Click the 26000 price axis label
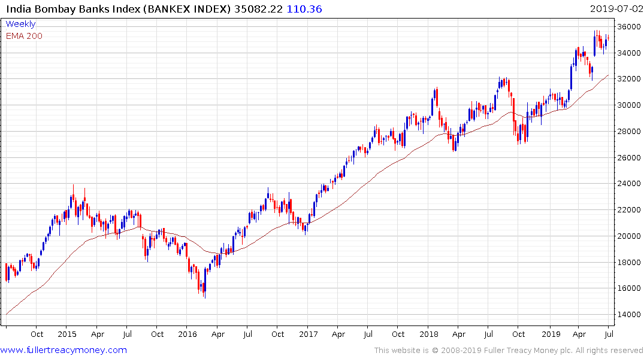 tap(629, 157)
